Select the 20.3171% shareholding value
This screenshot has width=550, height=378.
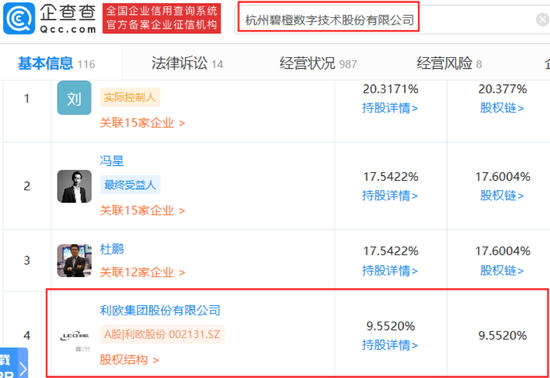(x=390, y=89)
